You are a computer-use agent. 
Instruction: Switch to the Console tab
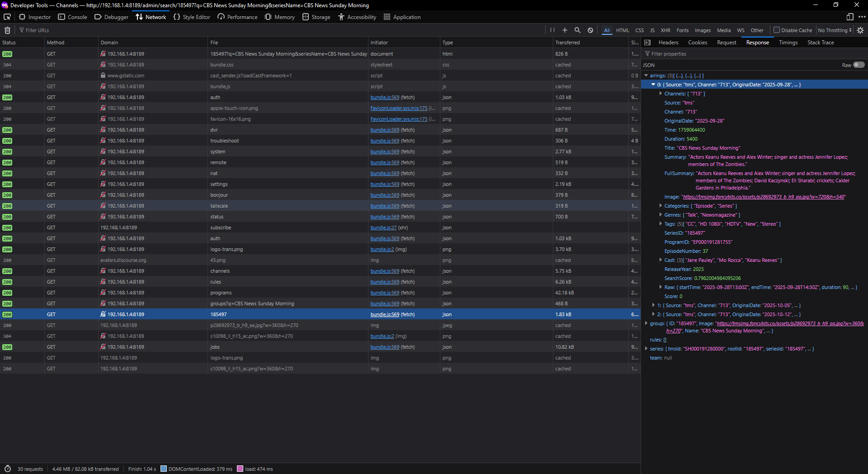[73, 17]
